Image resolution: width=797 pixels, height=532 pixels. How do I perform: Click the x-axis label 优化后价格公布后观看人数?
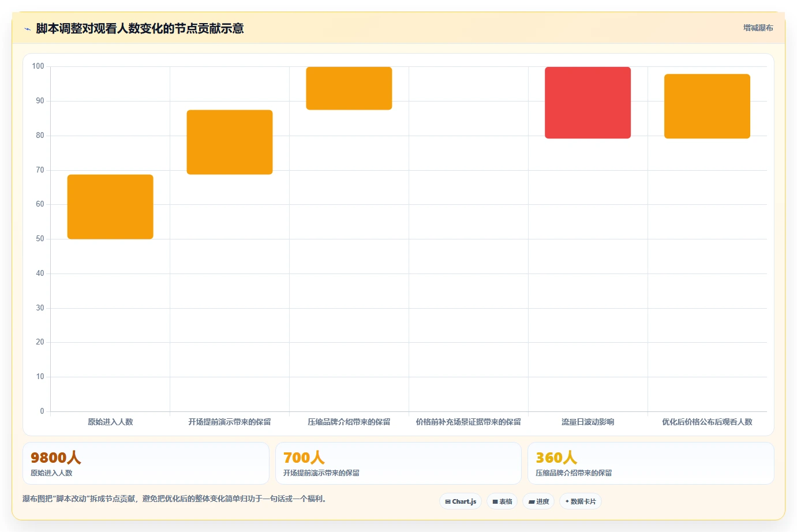point(707,422)
